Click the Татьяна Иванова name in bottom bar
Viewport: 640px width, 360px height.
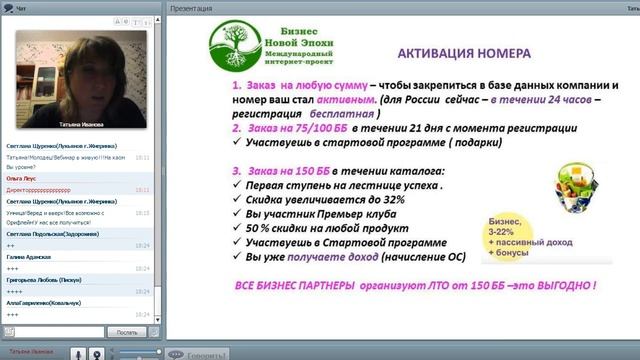[31, 351]
